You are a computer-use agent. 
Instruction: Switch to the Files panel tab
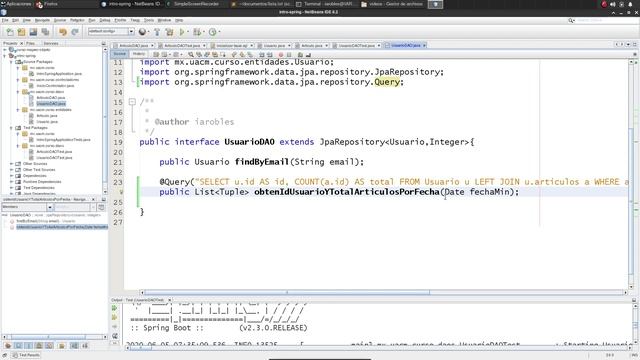pos(31,43)
